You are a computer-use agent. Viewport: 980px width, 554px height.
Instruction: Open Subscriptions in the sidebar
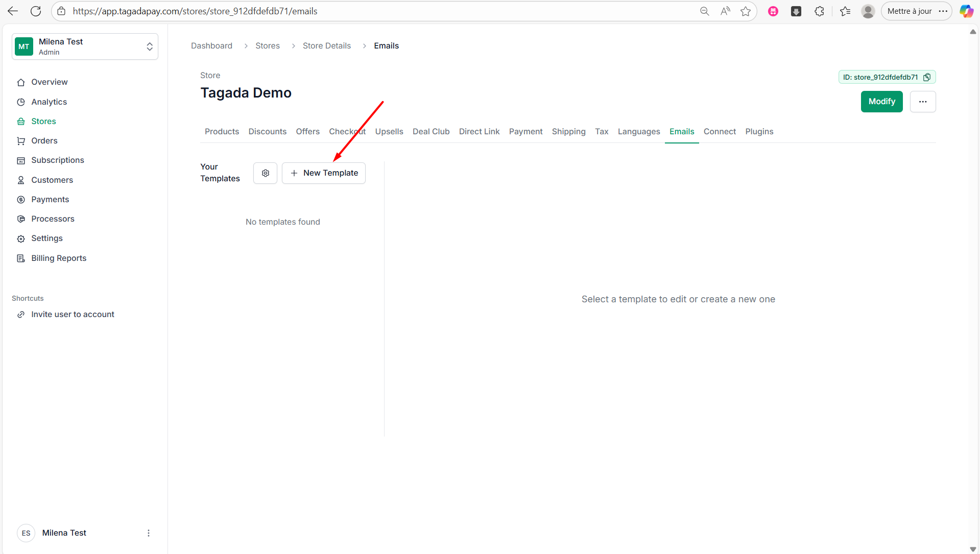pos(57,160)
